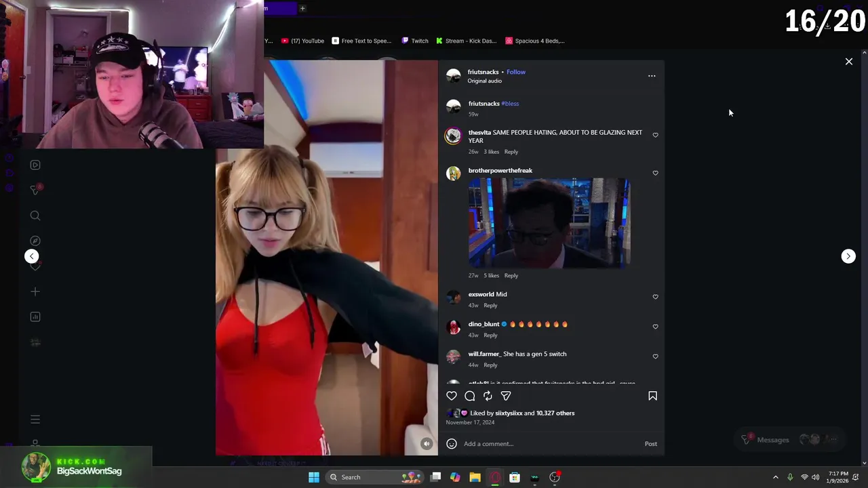
Task: Go to previous post with left arrow
Action: [31, 256]
